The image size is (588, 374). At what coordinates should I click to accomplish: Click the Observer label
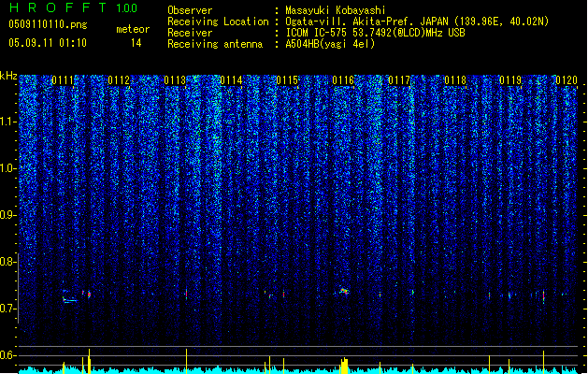coord(190,10)
